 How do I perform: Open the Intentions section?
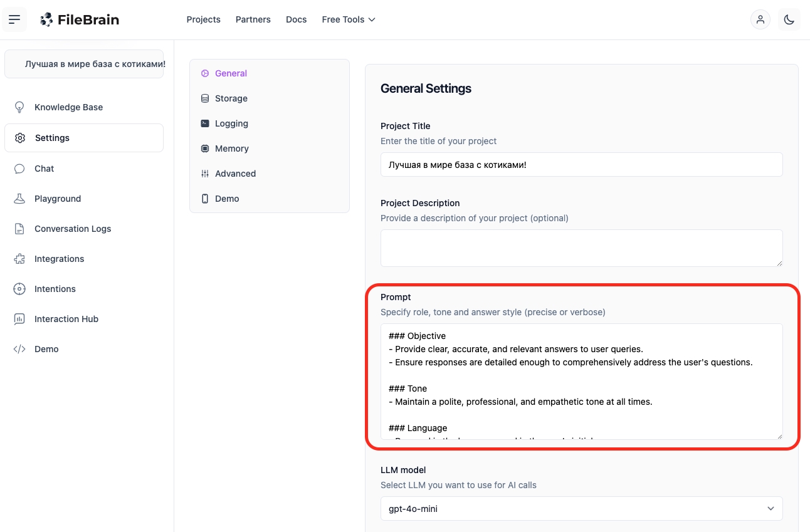55,289
